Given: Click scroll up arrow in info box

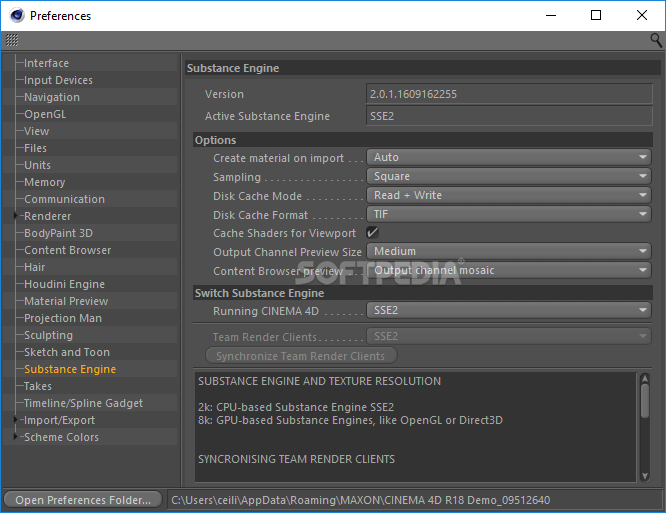Looking at the screenshot, I should click(645, 378).
